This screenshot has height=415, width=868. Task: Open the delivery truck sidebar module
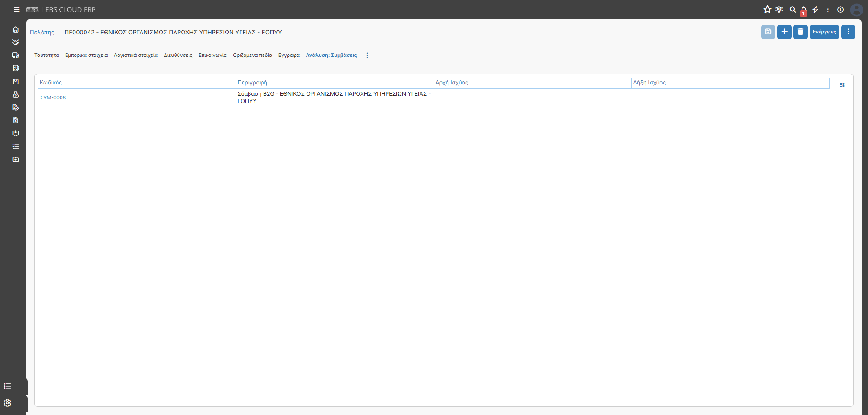[x=15, y=55]
